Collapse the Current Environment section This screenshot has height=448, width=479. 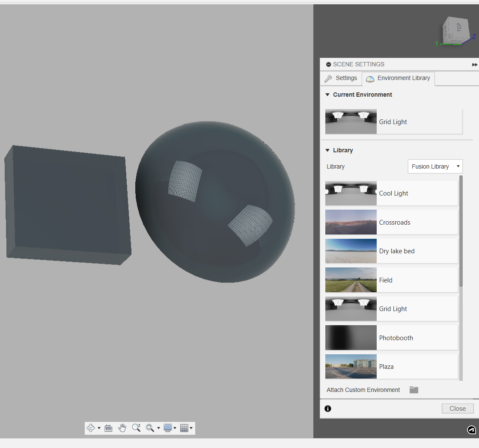(327, 95)
